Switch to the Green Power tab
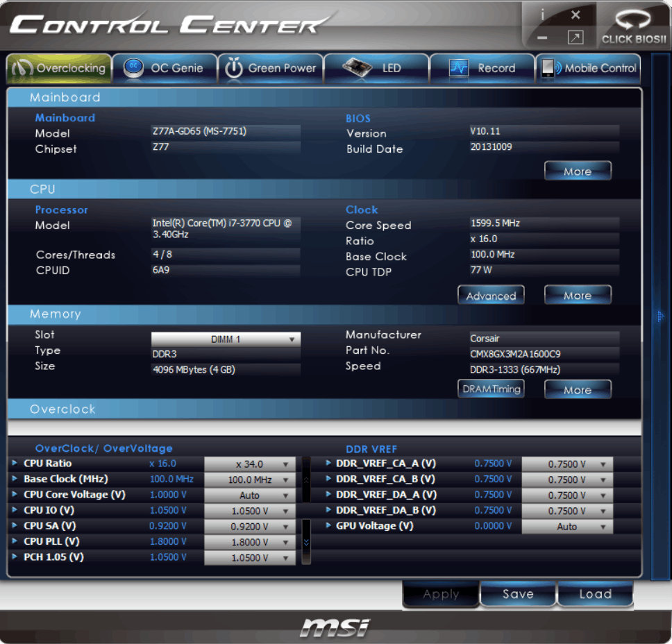 coord(271,68)
